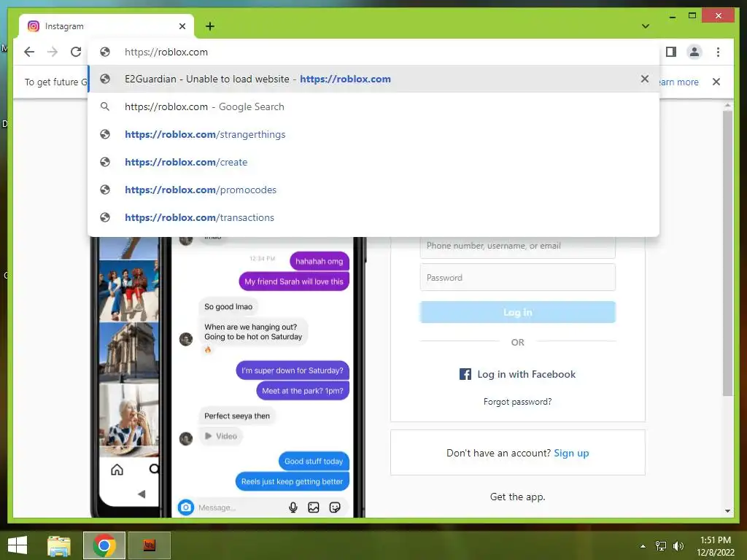Show hidden tray icons arrow
747x560 pixels.
coord(643,546)
